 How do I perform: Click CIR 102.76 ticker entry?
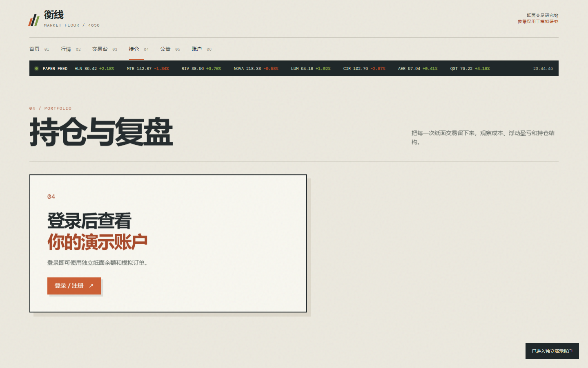(364, 69)
